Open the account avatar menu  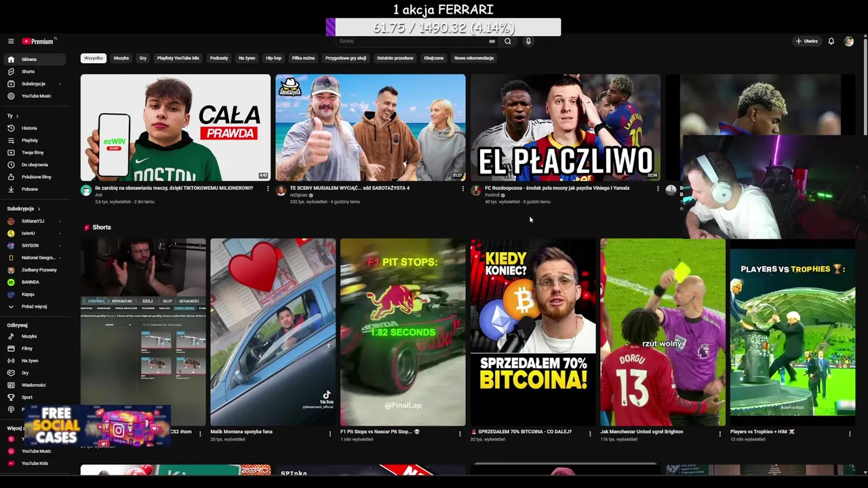849,41
